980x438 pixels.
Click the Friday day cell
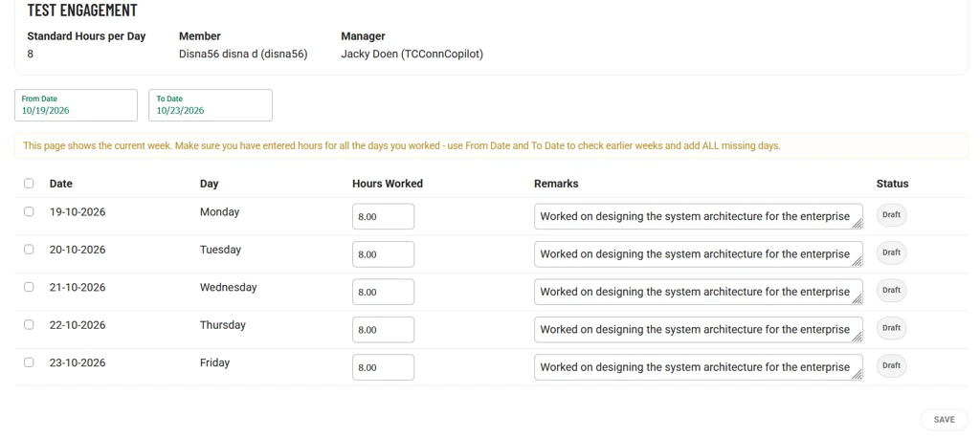[x=215, y=362]
